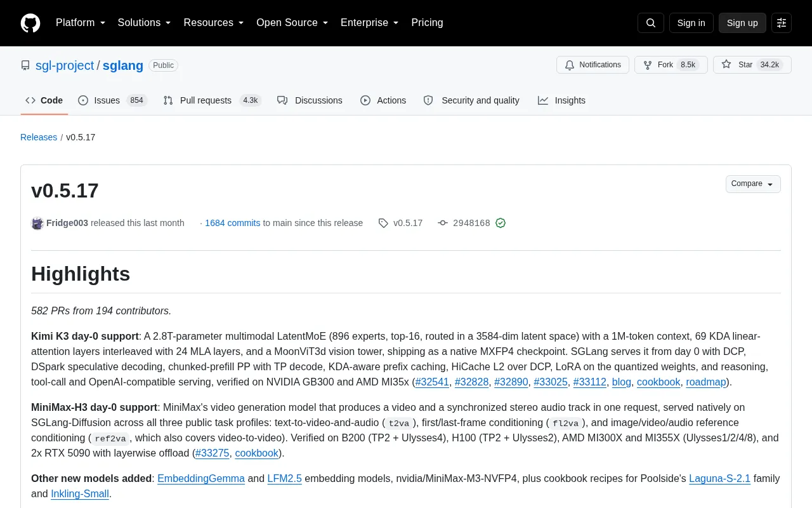This screenshot has width=812, height=508.
Task: Open the sgl-project owner link
Action: (65, 65)
